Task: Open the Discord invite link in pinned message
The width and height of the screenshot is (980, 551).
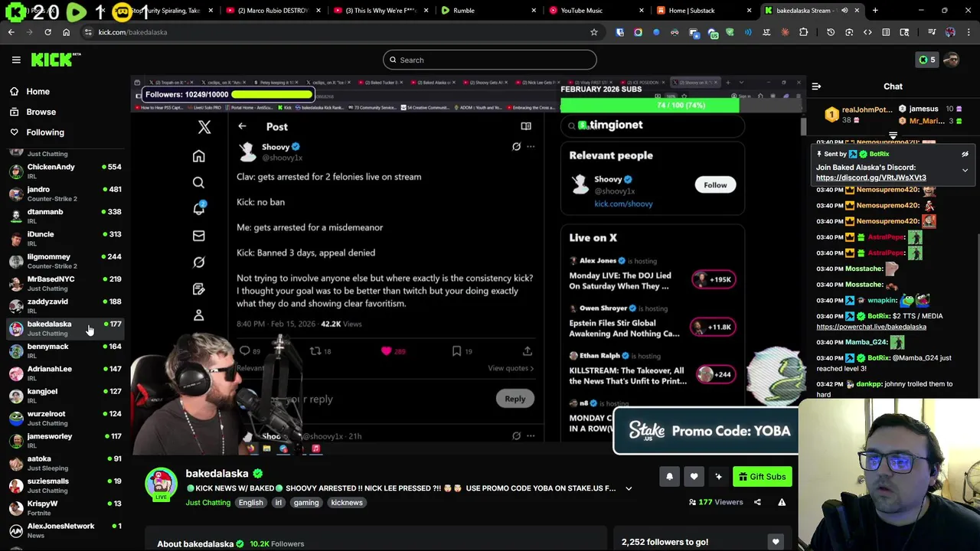Action: click(x=871, y=178)
